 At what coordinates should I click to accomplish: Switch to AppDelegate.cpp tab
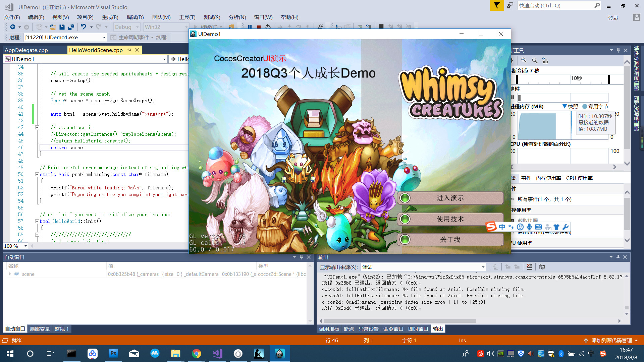26,50
